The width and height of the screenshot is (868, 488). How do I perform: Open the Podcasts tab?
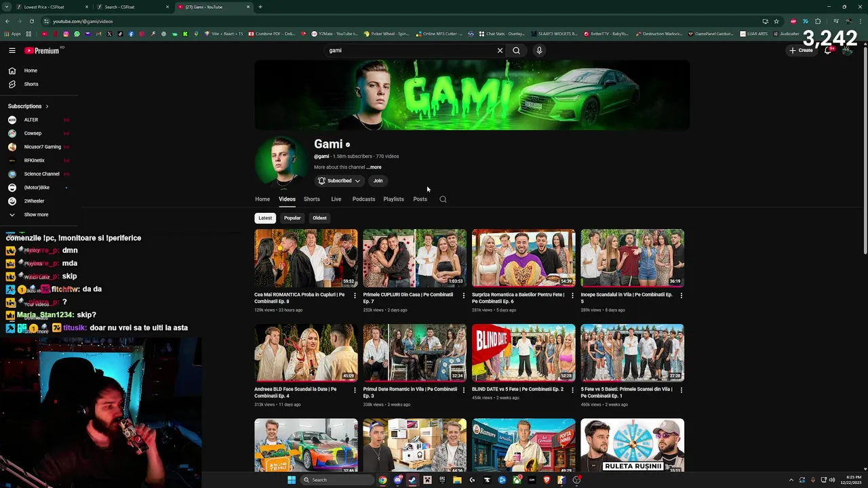[x=363, y=199]
